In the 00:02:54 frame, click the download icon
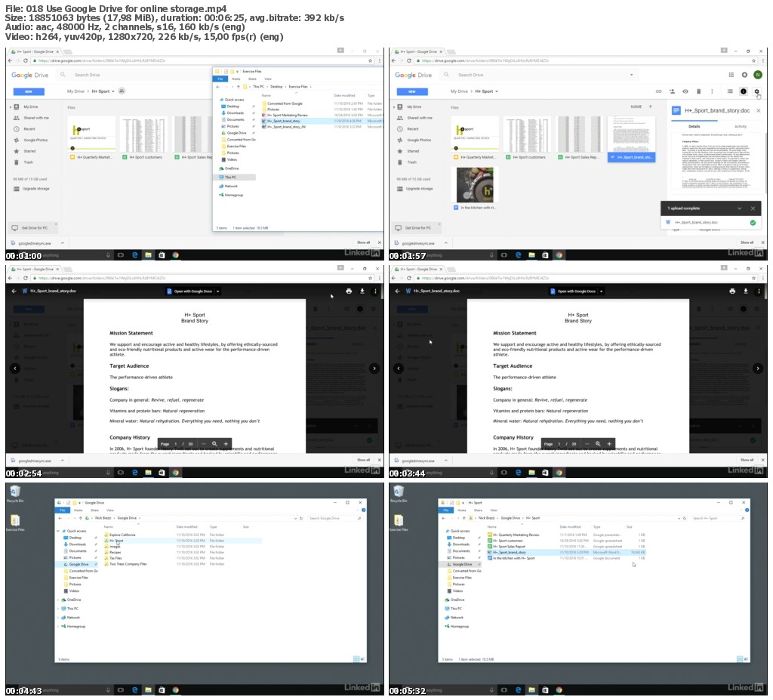Screen dimensions: 773x700 [362, 291]
